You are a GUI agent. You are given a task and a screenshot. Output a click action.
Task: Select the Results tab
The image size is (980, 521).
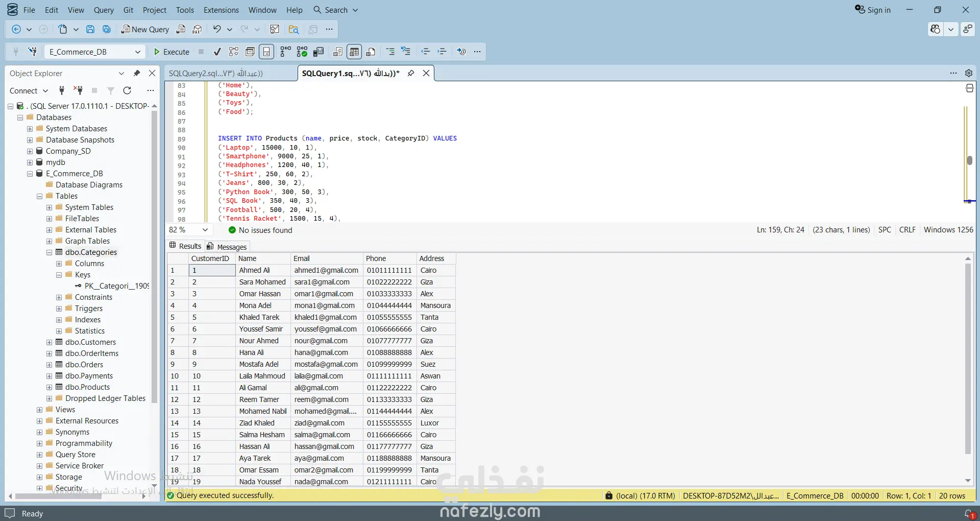click(185, 246)
